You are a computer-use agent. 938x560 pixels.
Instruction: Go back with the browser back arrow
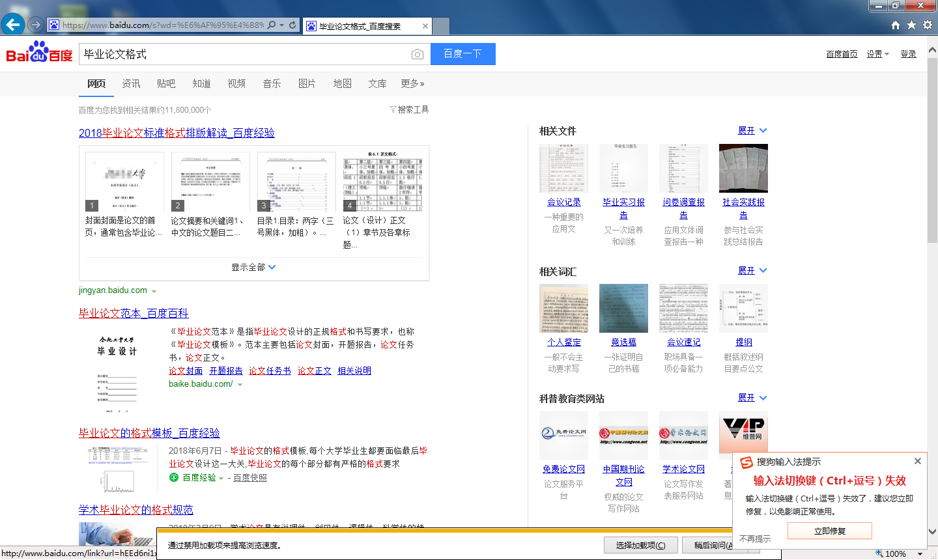pyautogui.click(x=12, y=25)
